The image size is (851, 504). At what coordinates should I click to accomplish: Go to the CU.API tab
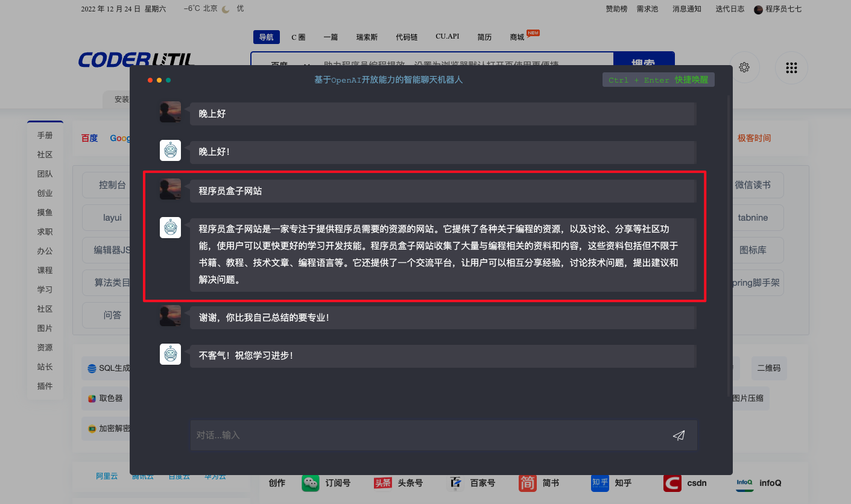pyautogui.click(x=448, y=37)
